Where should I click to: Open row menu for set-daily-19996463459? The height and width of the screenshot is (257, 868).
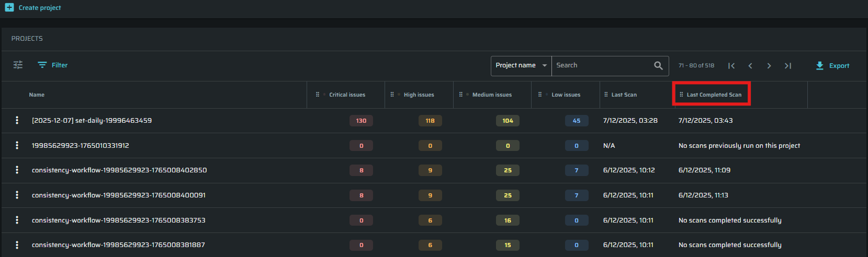17,120
